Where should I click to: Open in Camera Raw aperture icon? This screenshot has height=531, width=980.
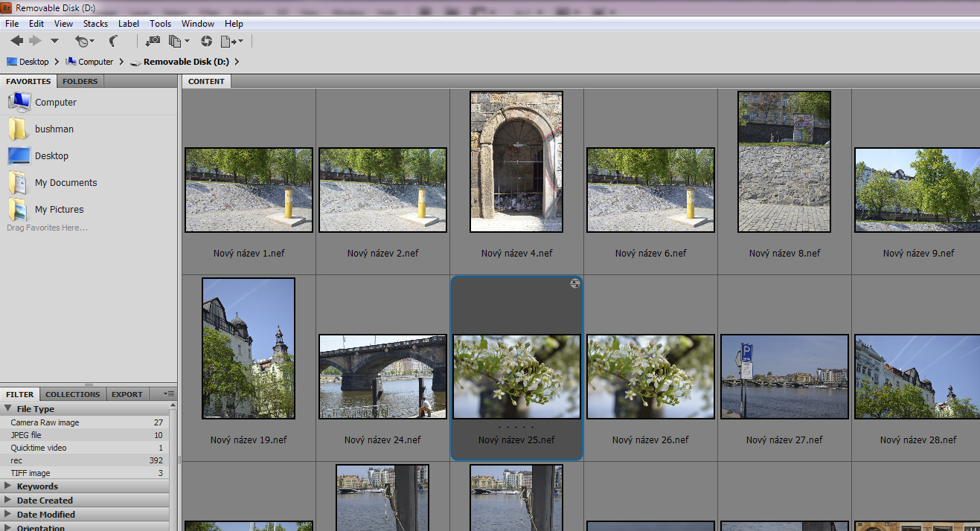tap(206, 41)
